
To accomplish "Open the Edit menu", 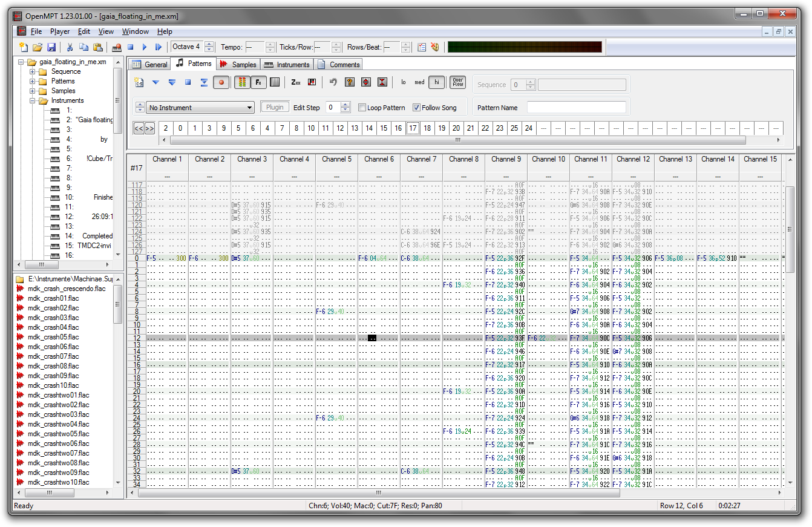I will pyautogui.click(x=84, y=31).
